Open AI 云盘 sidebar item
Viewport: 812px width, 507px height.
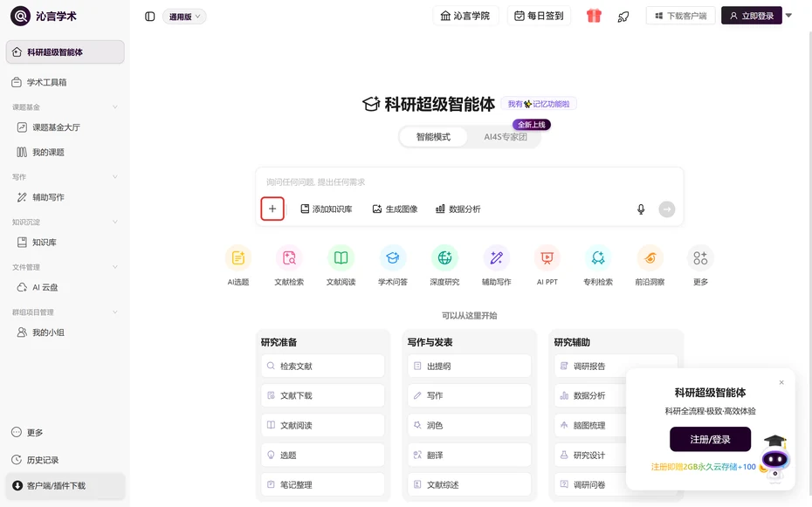65,287
